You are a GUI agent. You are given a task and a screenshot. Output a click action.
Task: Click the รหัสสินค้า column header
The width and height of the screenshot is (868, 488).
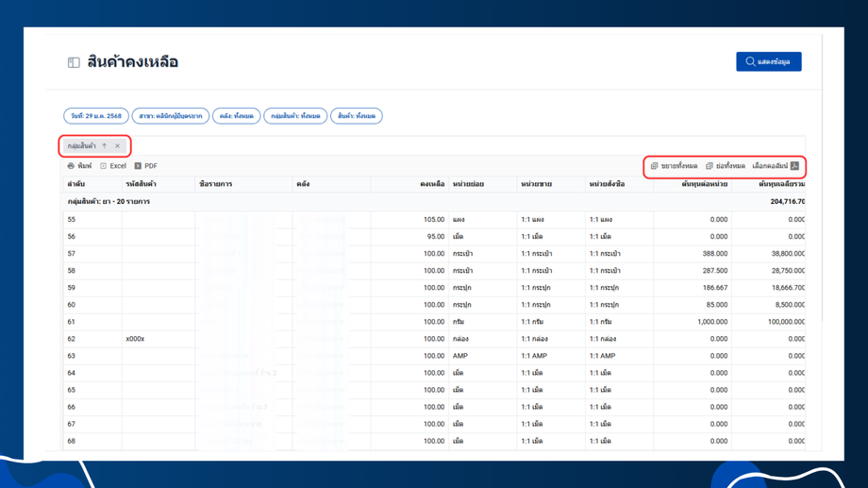tap(140, 184)
